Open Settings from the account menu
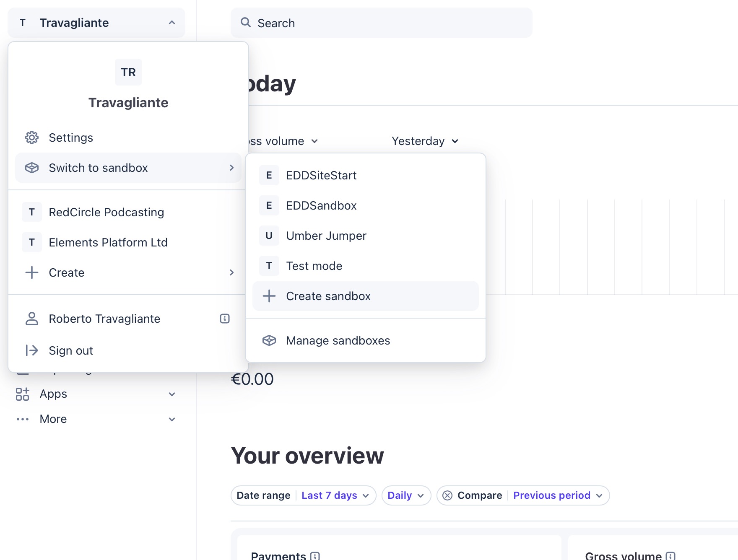 pyautogui.click(x=128, y=137)
